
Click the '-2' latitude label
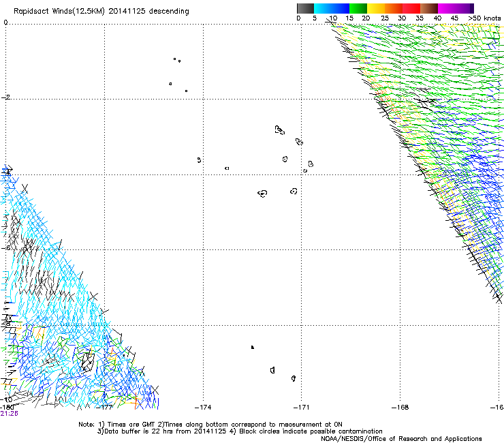point(6,97)
